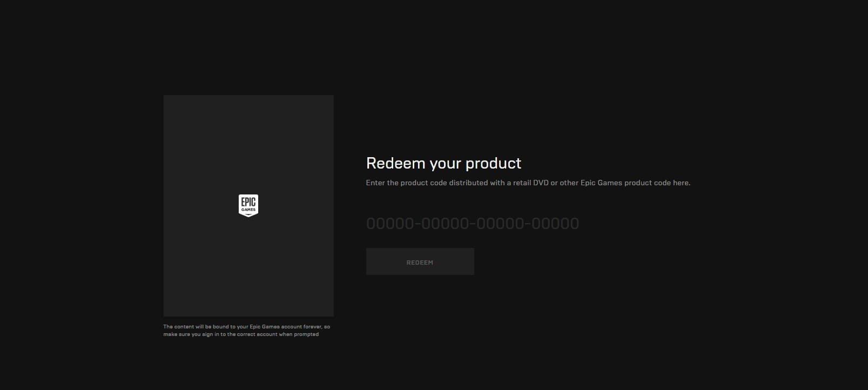Click the third 00000 group in code field
The image size is (868, 390).
pyautogui.click(x=500, y=224)
